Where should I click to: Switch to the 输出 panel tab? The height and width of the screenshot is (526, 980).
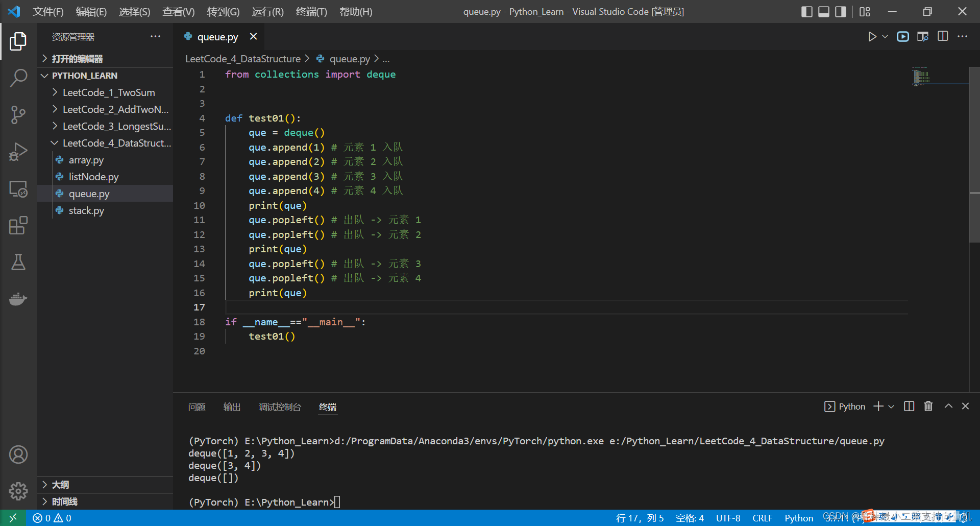[x=232, y=407]
